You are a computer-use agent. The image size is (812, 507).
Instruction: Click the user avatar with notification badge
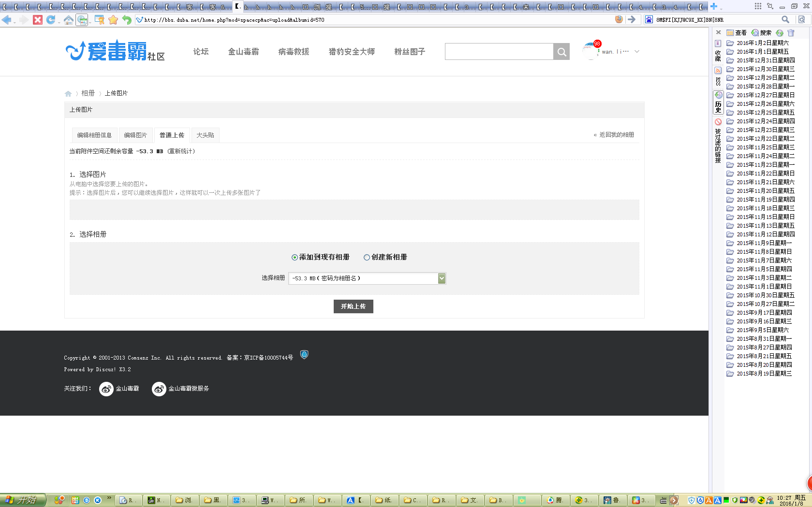tap(591, 51)
